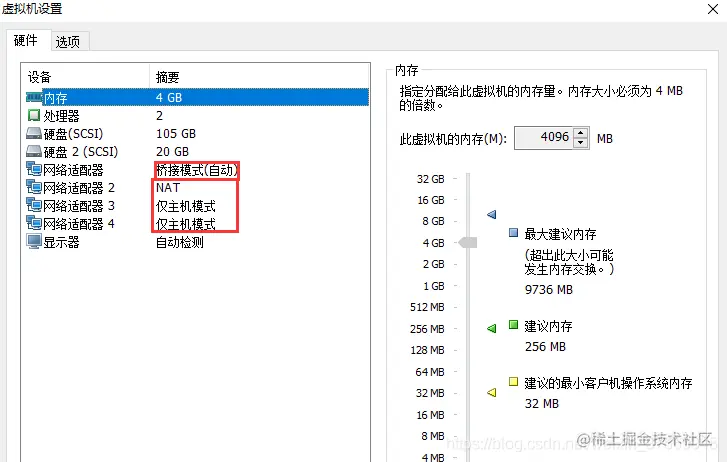The width and height of the screenshot is (727, 462).
Task: Open the 选项 tab
Action: click(x=68, y=42)
